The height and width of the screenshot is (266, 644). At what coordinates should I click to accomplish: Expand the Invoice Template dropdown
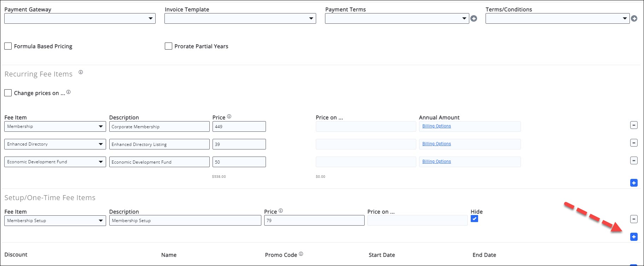pos(240,18)
